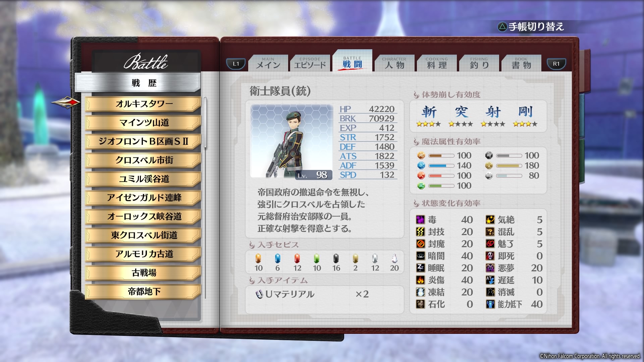Click the poison (毒) status icon
644x362 pixels.
[421, 220]
